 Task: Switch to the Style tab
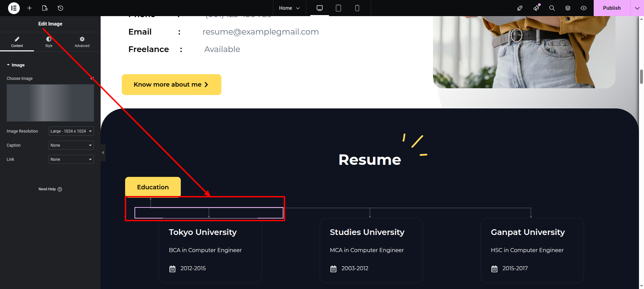point(49,42)
